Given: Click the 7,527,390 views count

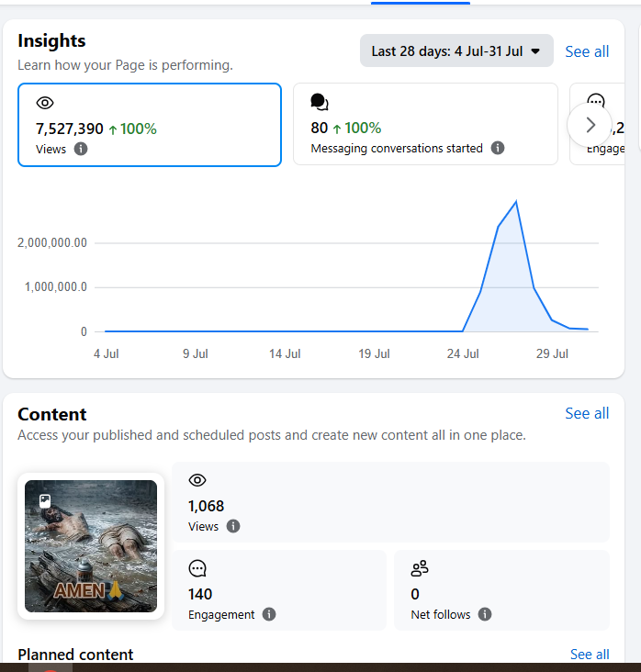Looking at the screenshot, I should coord(70,129).
